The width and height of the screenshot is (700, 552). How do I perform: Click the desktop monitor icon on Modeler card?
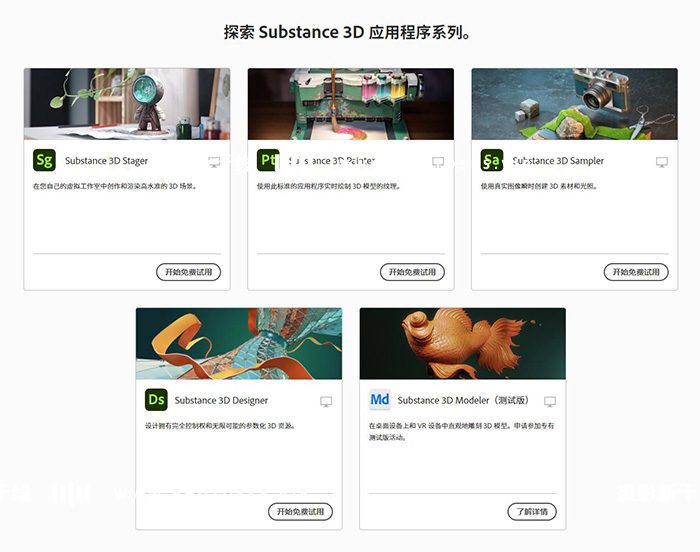(x=550, y=401)
